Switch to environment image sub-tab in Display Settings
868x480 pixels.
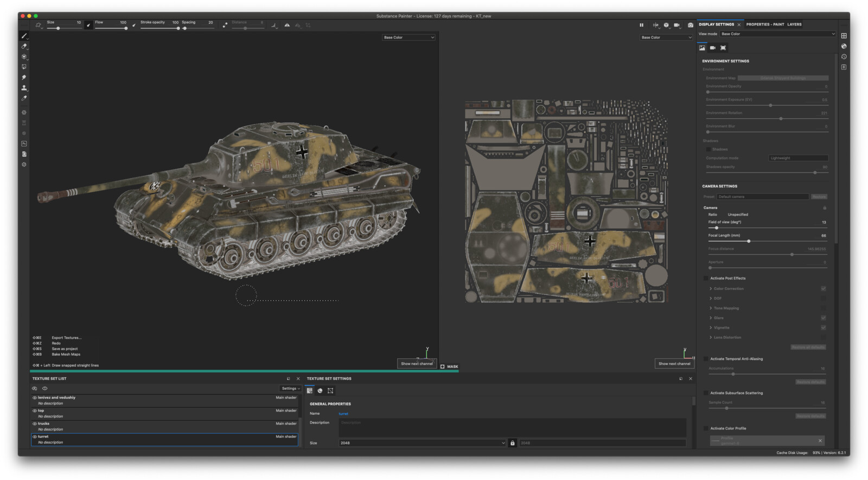(702, 48)
